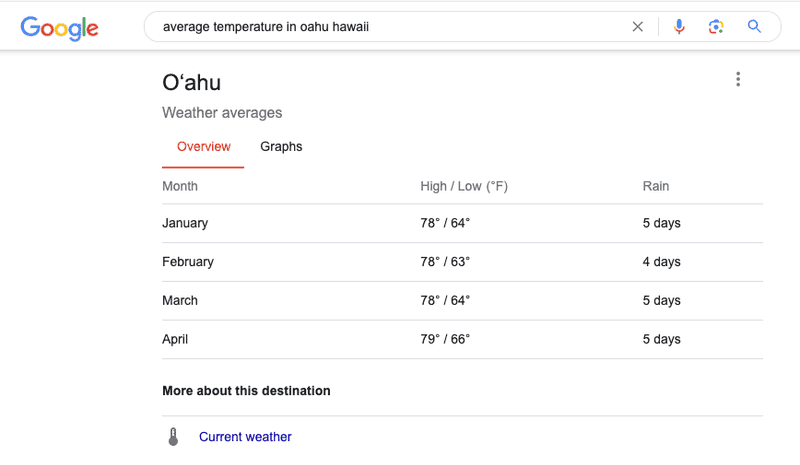
Task: Switch to the Graphs tab
Action: (x=281, y=146)
